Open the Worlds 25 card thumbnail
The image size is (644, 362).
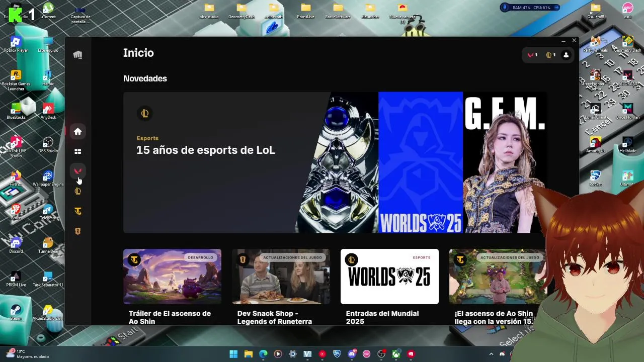tap(389, 277)
